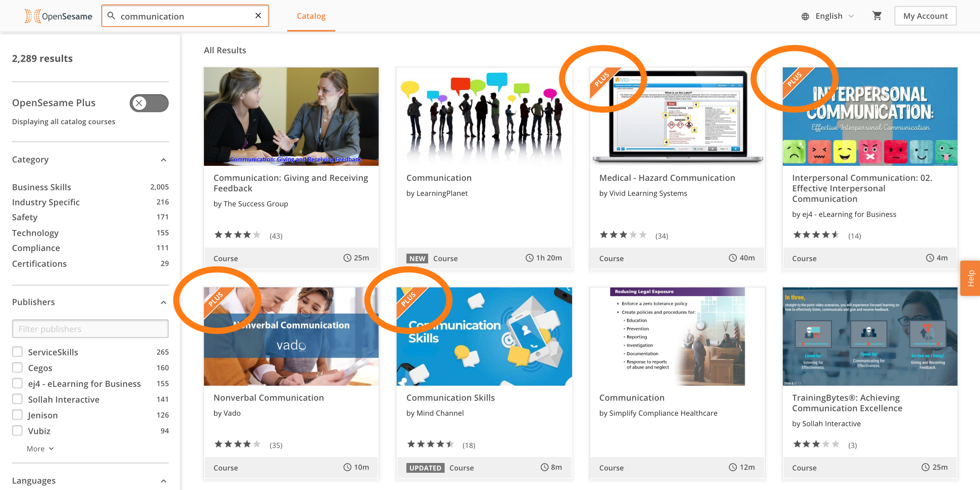Open the shopping cart
The image size is (980, 490).
[877, 16]
